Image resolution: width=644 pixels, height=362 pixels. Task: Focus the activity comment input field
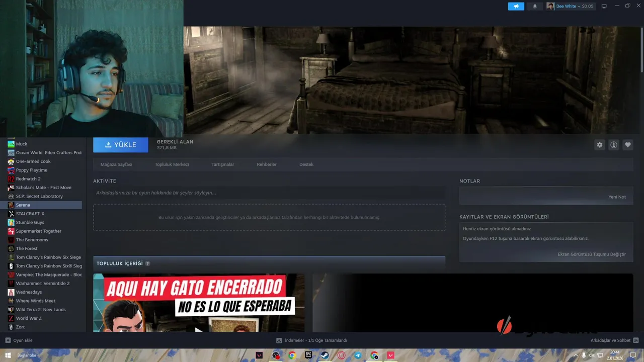269,193
